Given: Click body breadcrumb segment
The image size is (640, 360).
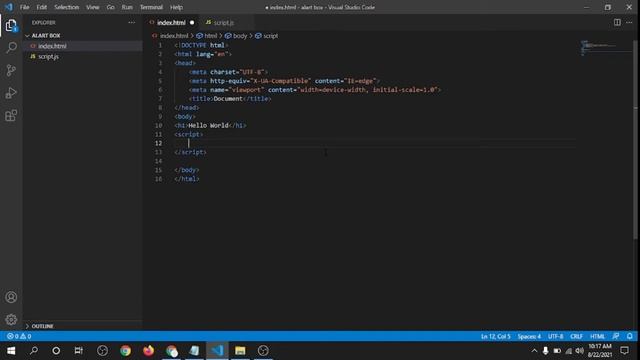Looking at the screenshot, I should tap(240, 36).
